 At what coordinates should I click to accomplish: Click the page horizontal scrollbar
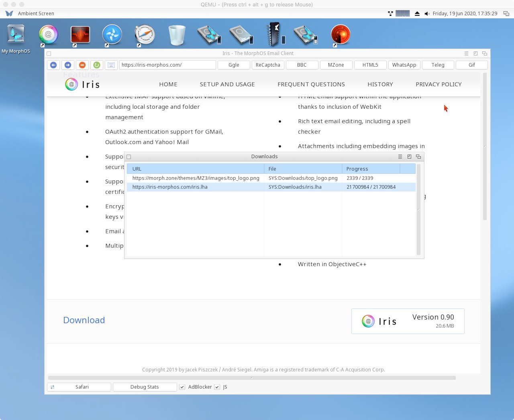click(252, 378)
